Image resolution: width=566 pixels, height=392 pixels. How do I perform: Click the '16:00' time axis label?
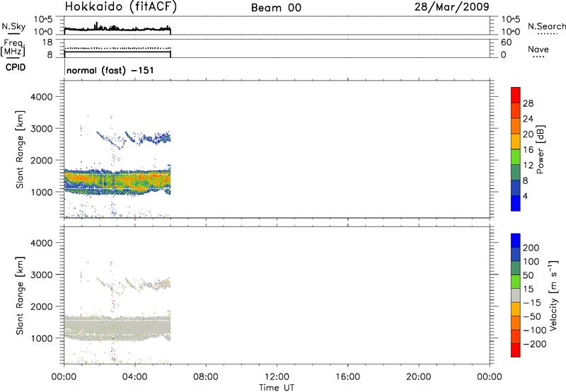click(347, 377)
